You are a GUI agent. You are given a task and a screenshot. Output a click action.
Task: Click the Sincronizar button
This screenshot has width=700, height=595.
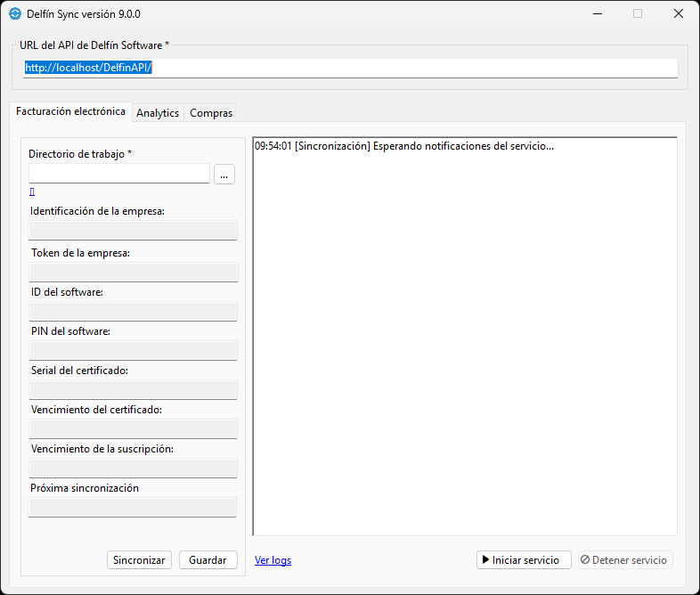tap(139, 560)
